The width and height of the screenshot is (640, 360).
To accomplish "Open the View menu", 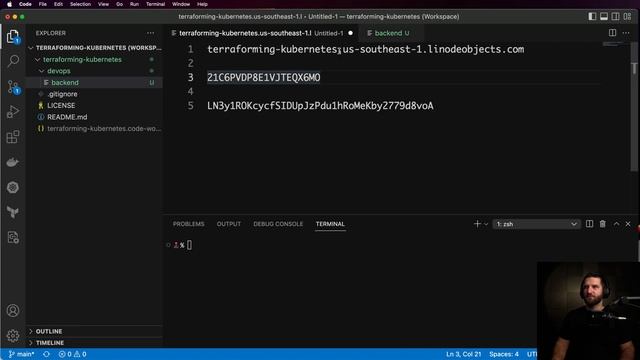I will 103,4.
